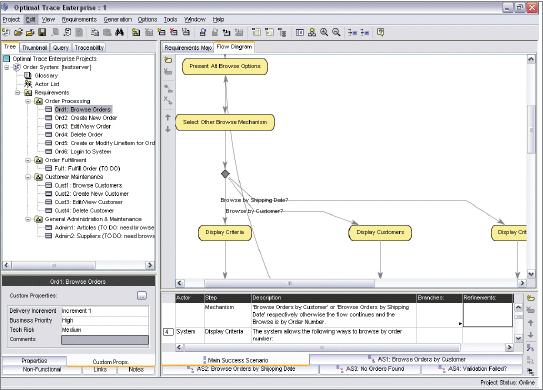Click the new project toolbar icon
This screenshot has width=543, height=390.
pyautogui.click(x=6, y=33)
